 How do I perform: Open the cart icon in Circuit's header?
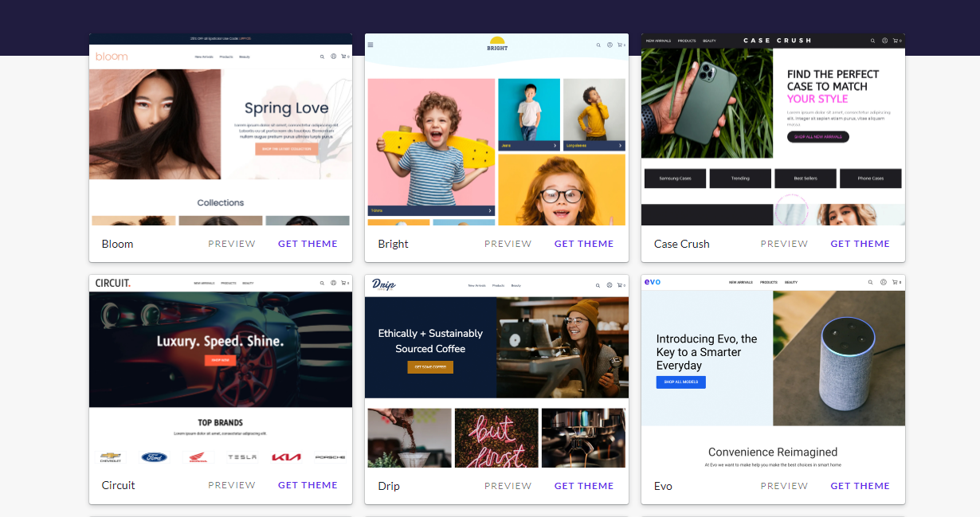[x=343, y=283]
